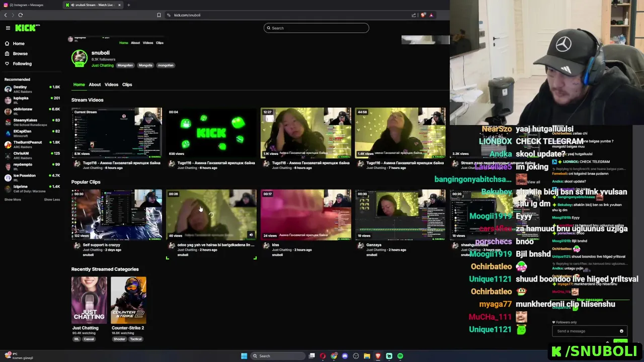Reload the kick.com page

(x=21, y=15)
